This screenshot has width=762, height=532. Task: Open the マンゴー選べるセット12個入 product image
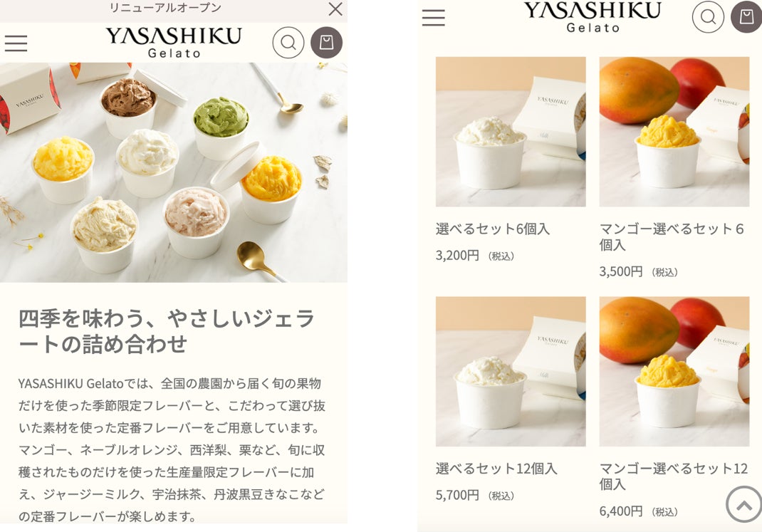click(x=674, y=372)
